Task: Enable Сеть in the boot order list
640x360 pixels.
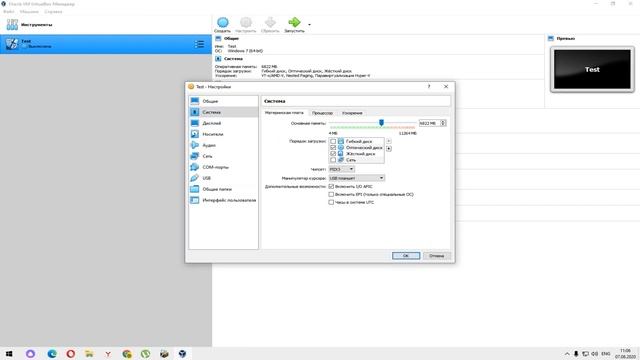Action: [x=333, y=160]
